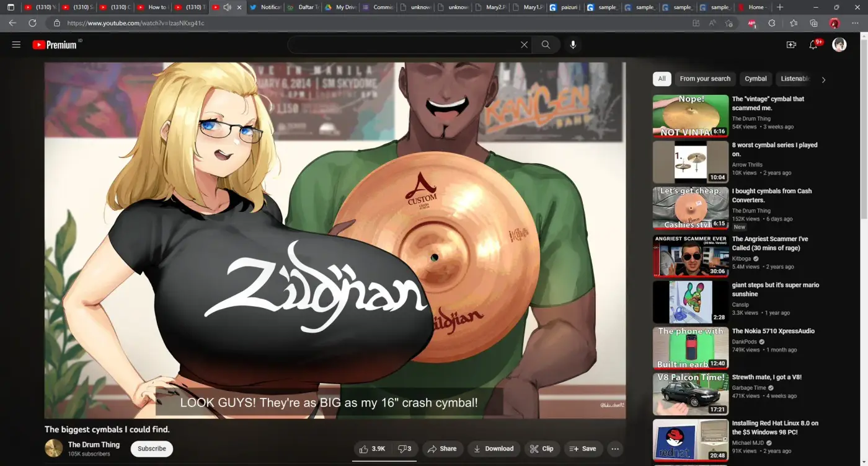Dislike the video with thumbs down
This screenshot has width=868, height=466.
[404, 449]
